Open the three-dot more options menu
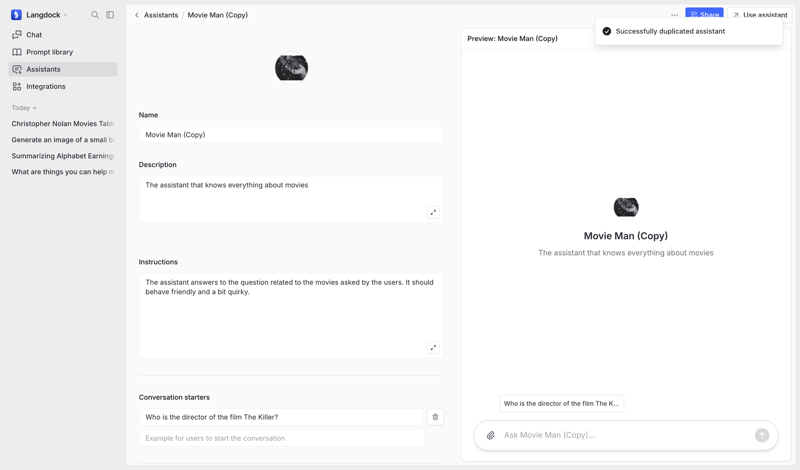The width and height of the screenshot is (800, 470). (x=674, y=15)
